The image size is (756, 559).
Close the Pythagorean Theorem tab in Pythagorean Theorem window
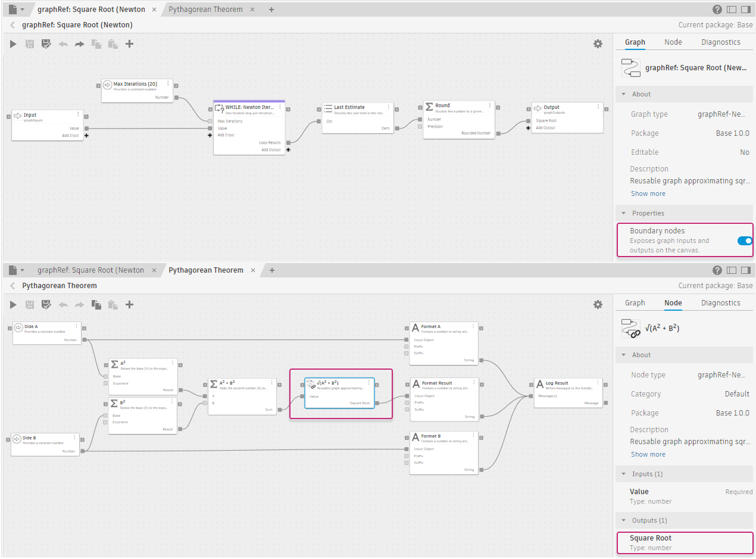pyautogui.click(x=253, y=270)
